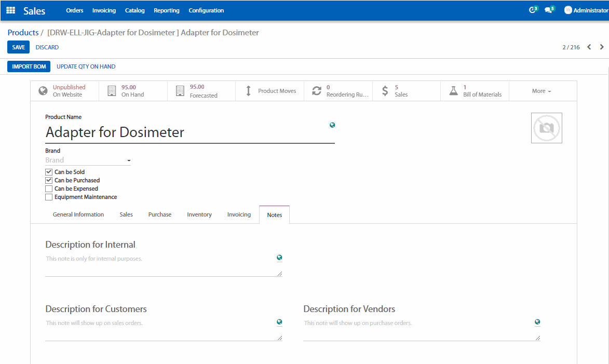Open translation globe for Description for Vendors
The height and width of the screenshot is (364, 609).
pyautogui.click(x=537, y=322)
